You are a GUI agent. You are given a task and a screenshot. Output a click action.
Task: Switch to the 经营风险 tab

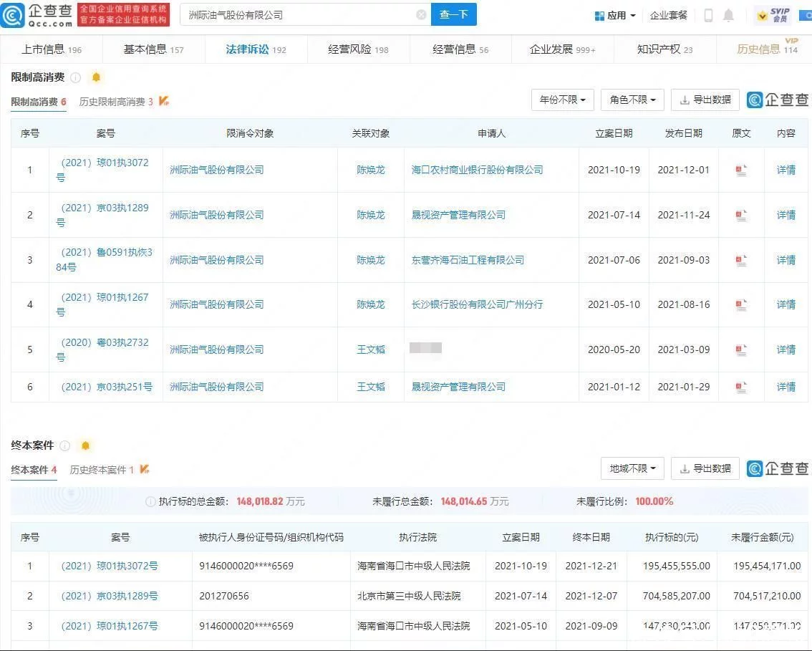click(x=358, y=49)
